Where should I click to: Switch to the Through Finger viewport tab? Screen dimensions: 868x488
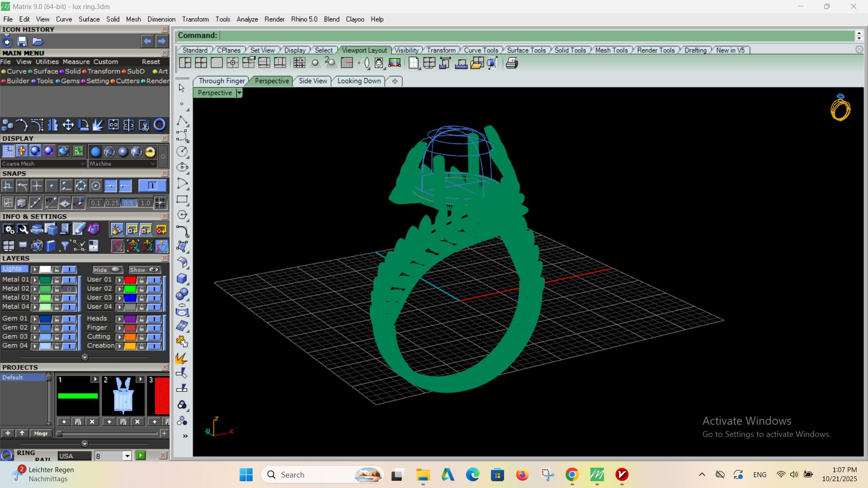[222, 81]
